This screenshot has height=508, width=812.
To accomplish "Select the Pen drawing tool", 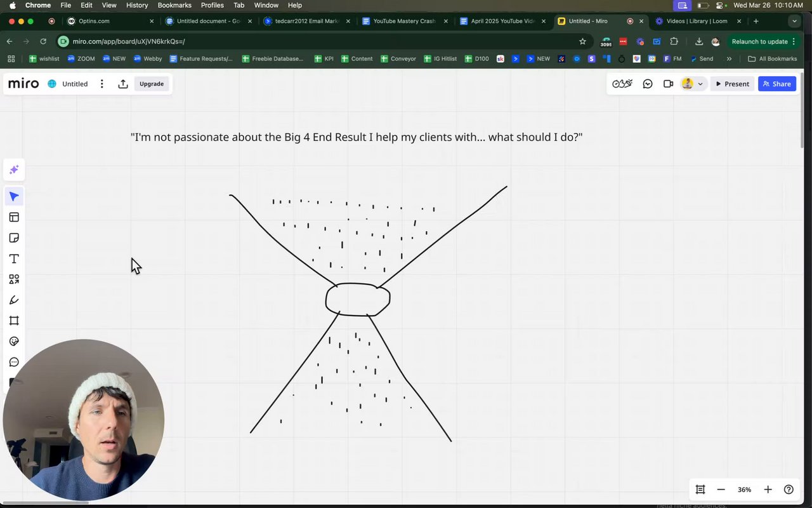I will pyautogui.click(x=14, y=300).
